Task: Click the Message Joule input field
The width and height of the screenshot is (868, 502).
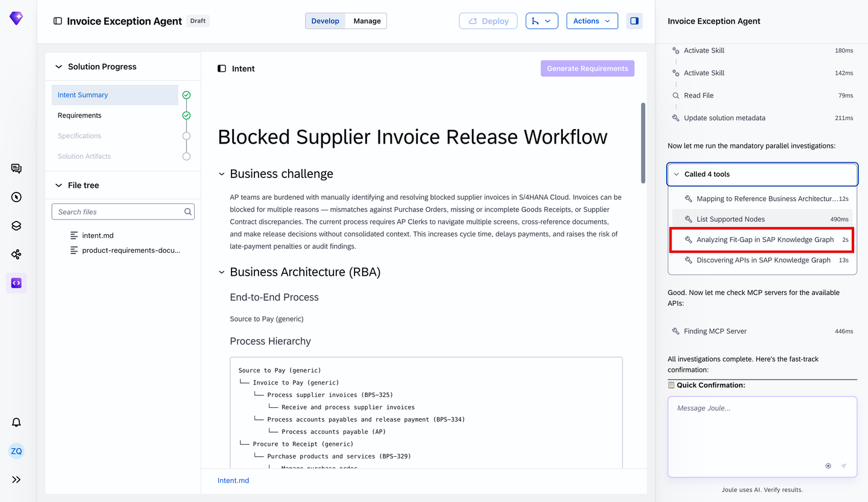Action: [762, 428]
